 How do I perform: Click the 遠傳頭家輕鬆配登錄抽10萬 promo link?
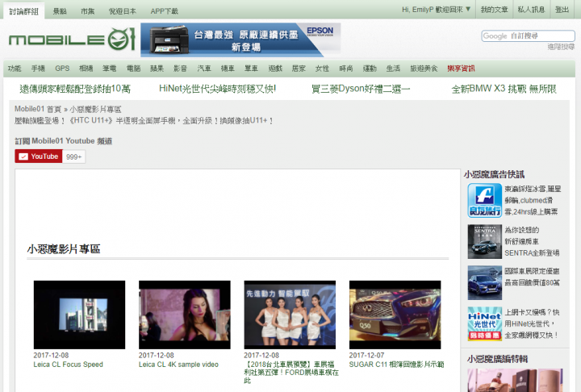[75, 89]
